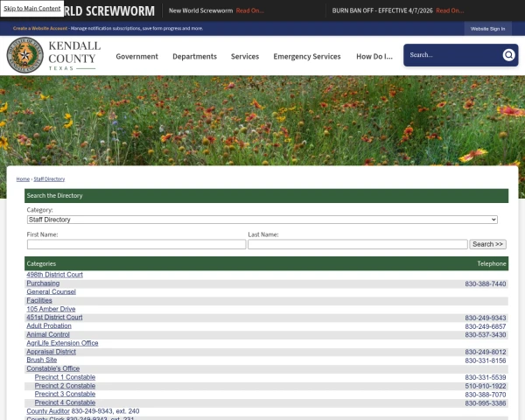Open the Departments menu
Viewport: 525px width, 420px height.
click(194, 56)
